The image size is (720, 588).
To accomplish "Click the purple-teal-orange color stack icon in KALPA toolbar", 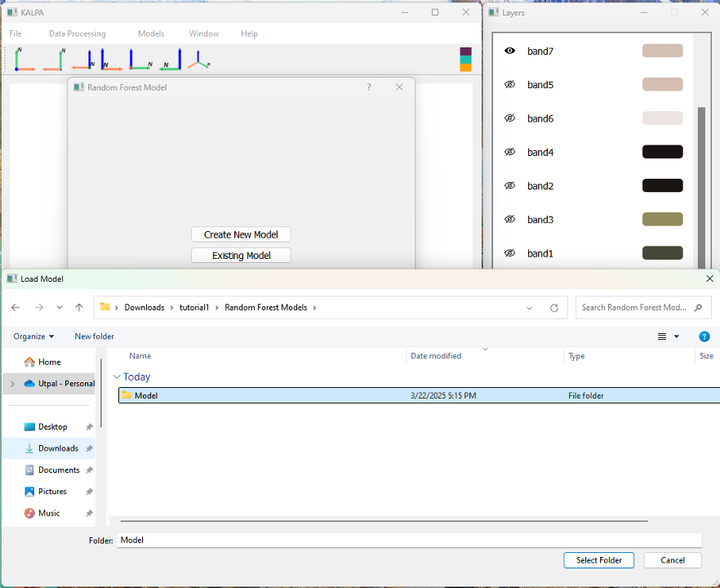I will 465,60.
